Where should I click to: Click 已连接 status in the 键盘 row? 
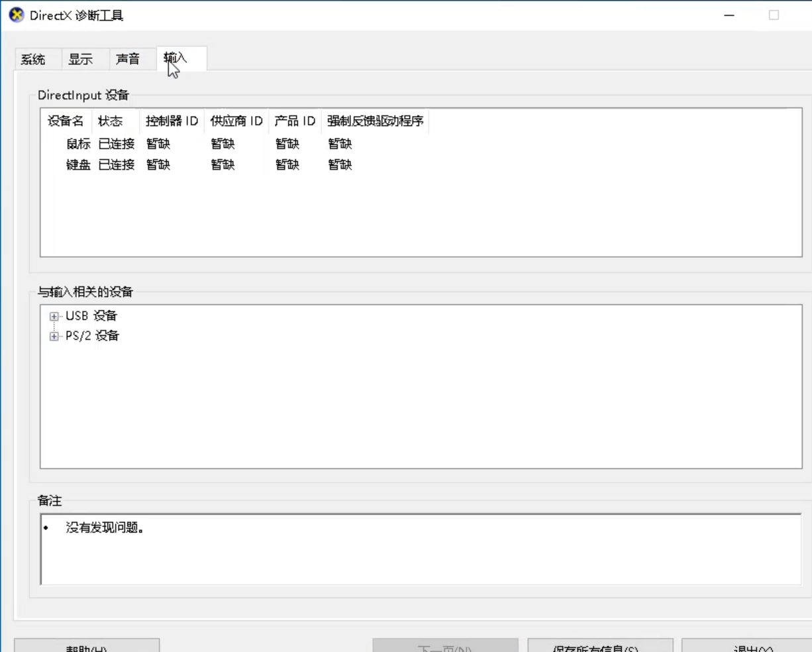point(117,164)
